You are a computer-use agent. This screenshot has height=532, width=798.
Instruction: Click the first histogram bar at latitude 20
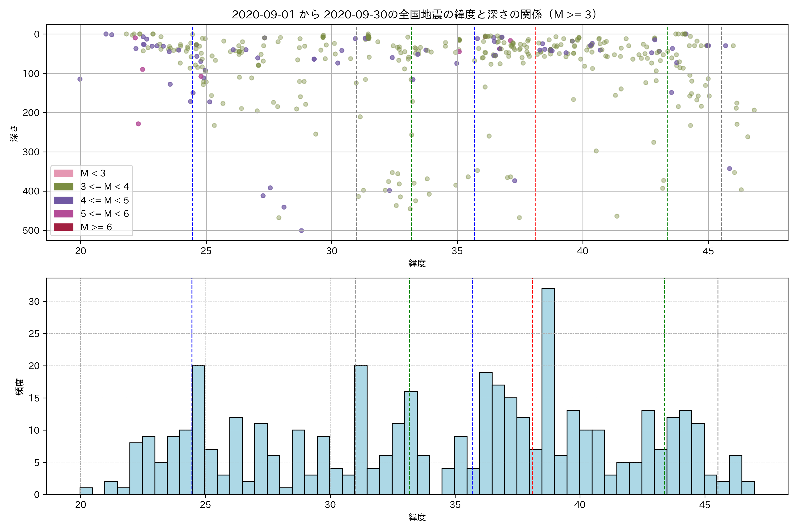86,491
